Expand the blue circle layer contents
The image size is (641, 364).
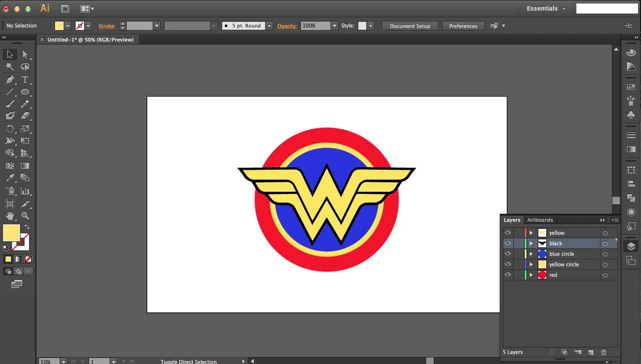tap(531, 254)
